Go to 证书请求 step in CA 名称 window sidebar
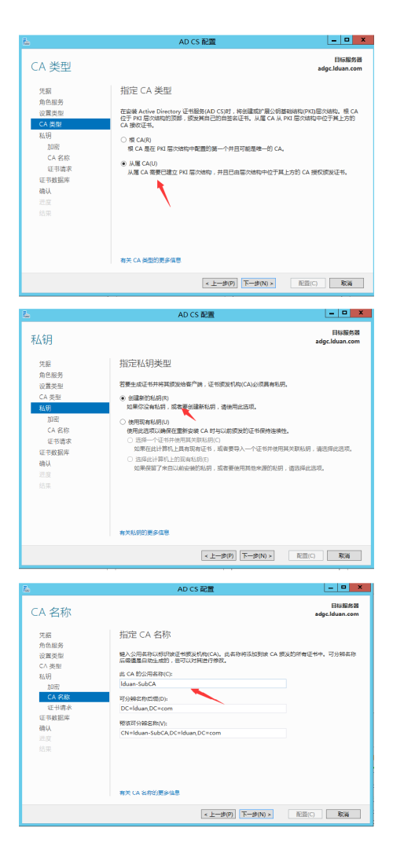 59,708
